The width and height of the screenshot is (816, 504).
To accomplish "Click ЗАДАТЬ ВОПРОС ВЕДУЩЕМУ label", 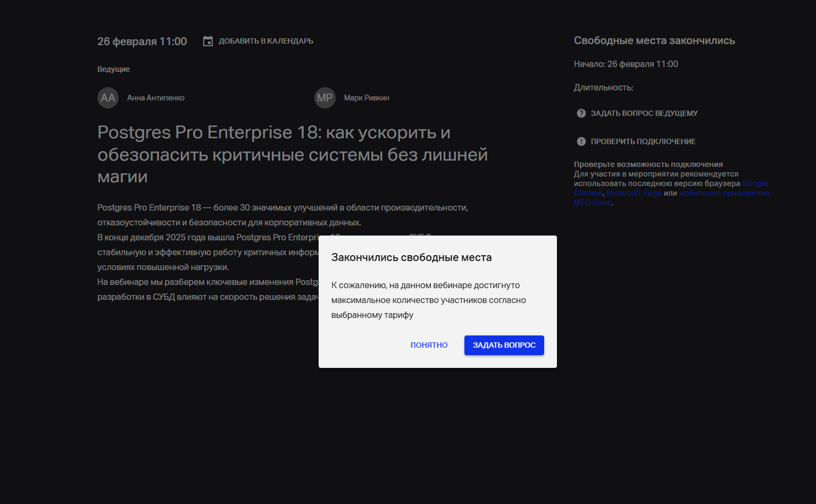I will pos(644,113).
